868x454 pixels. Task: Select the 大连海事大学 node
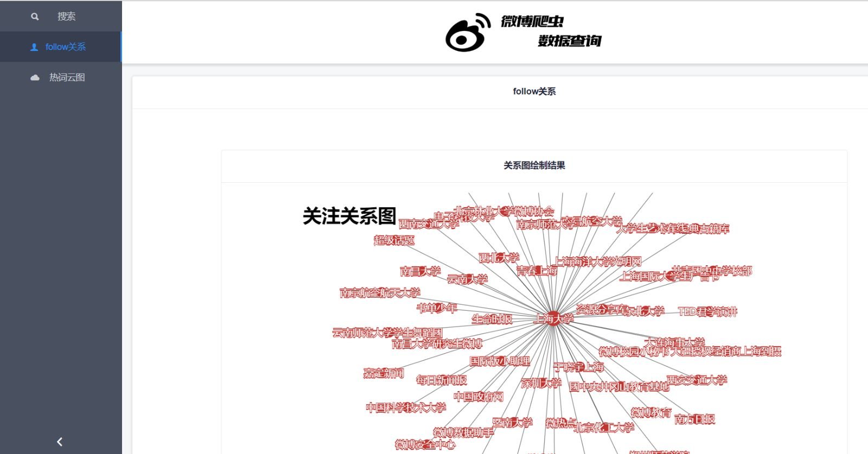674,343
